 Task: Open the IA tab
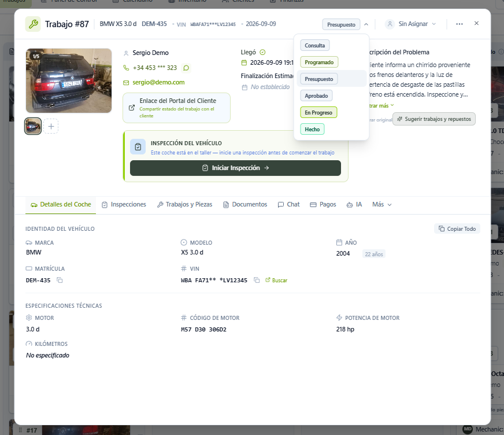click(354, 204)
